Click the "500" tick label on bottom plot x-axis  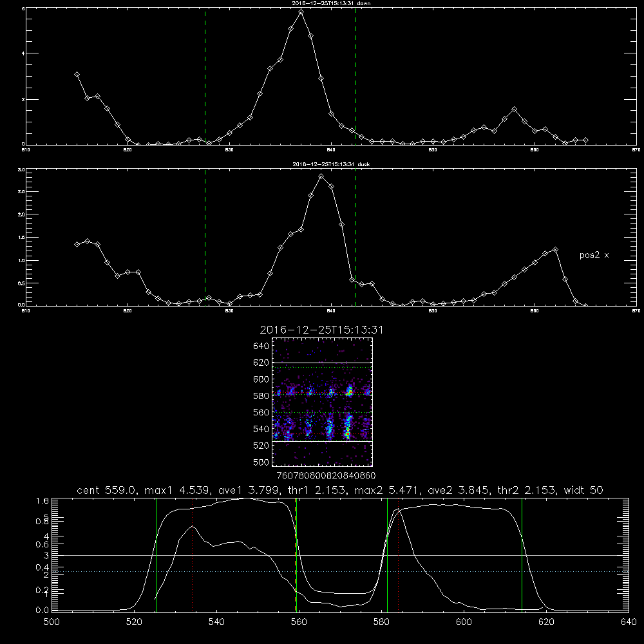[52, 622]
